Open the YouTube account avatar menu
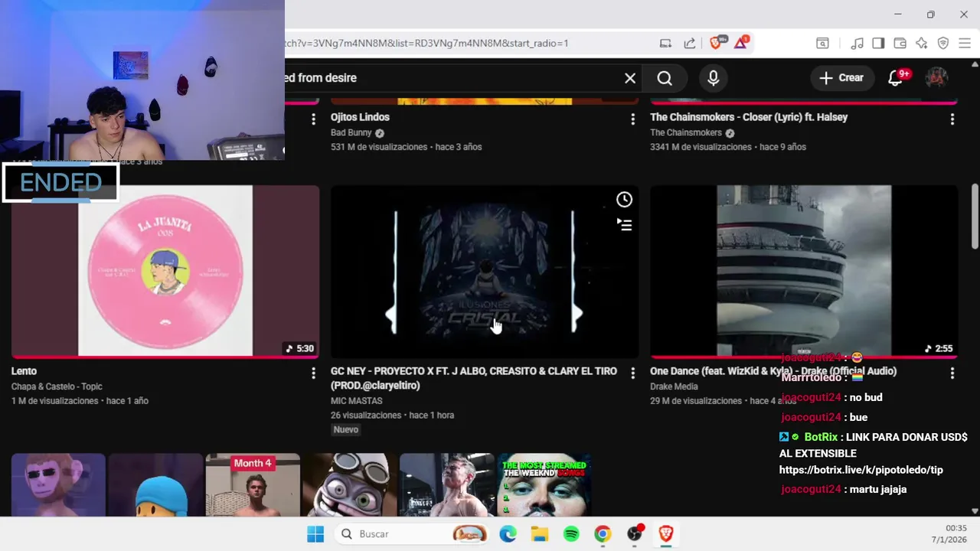Screen dimensions: 980x551 (937, 78)
